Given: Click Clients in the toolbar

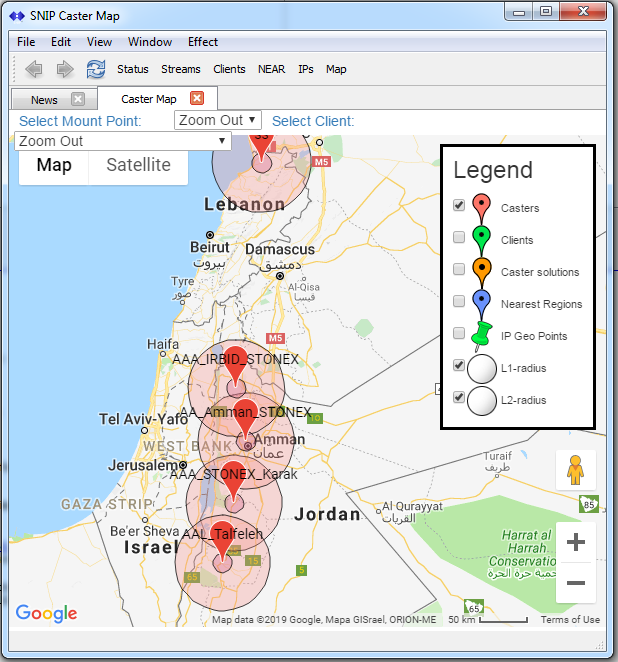Looking at the screenshot, I should [229, 69].
